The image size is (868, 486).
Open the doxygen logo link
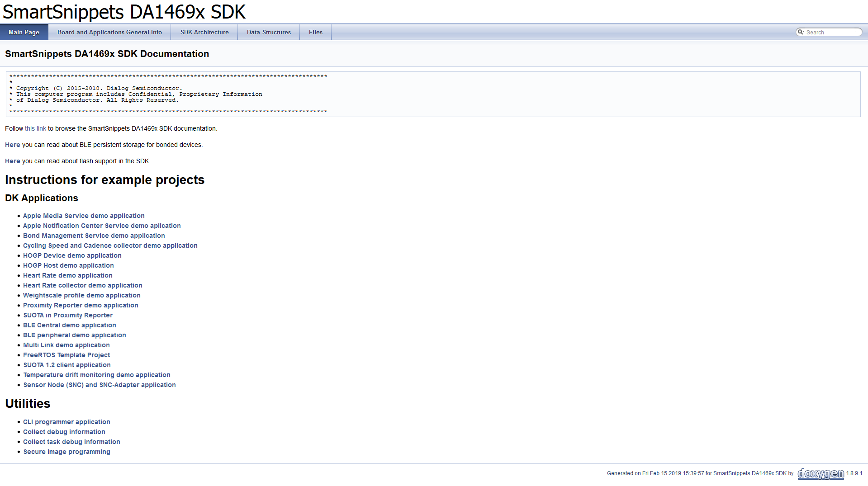coord(821,473)
